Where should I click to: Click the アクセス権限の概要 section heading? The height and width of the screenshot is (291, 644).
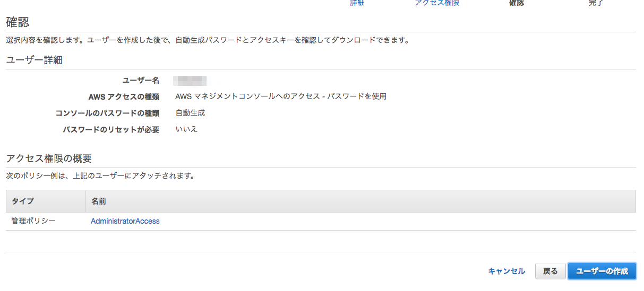(49, 158)
